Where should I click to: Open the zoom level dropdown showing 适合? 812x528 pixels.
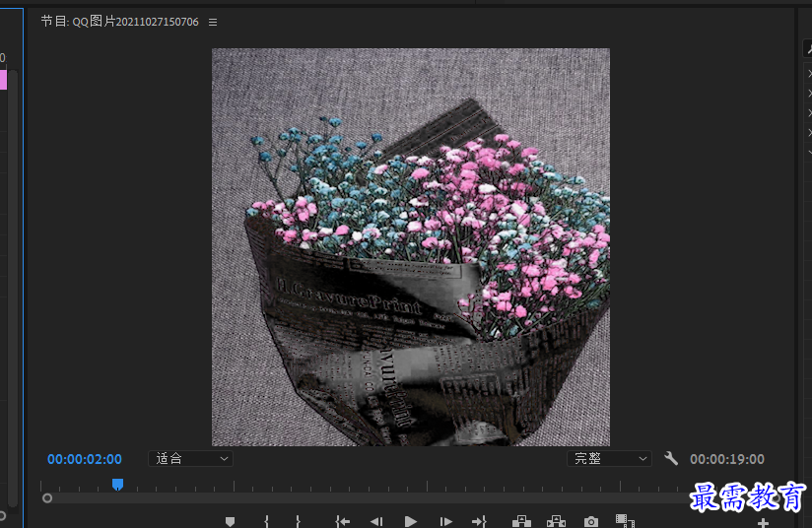pyautogui.click(x=190, y=459)
